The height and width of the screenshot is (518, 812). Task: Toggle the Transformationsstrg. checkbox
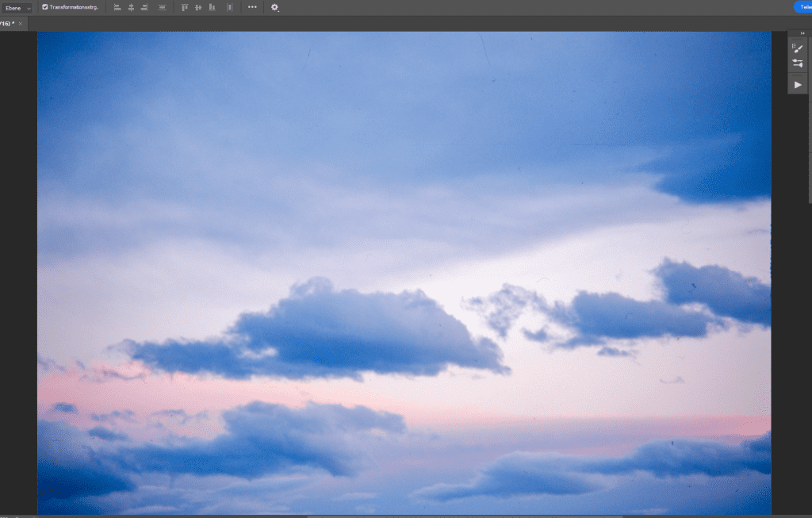point(45,7)
